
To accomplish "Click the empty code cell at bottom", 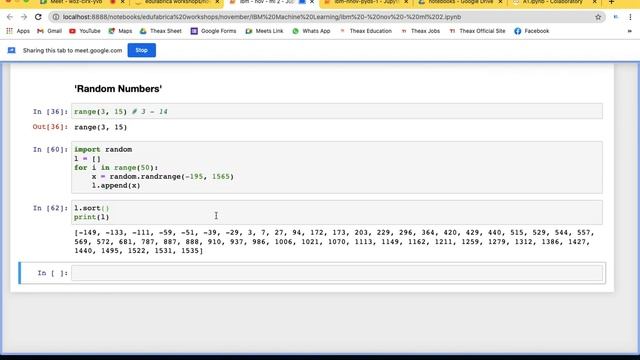I will pyautogui.click(x=337, y=273).
